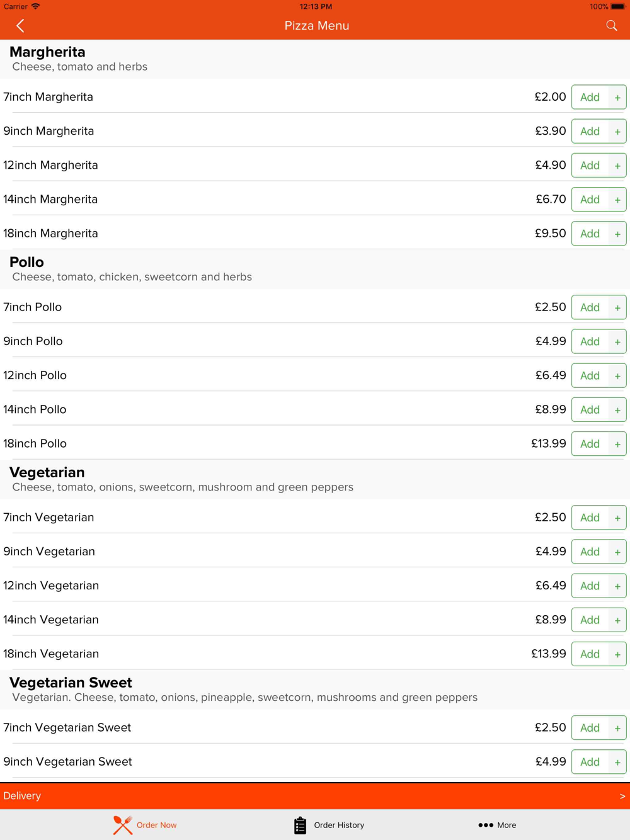Tap the Order History clipboard icon
The image size is (630, 840).
[x=300, y=825]
